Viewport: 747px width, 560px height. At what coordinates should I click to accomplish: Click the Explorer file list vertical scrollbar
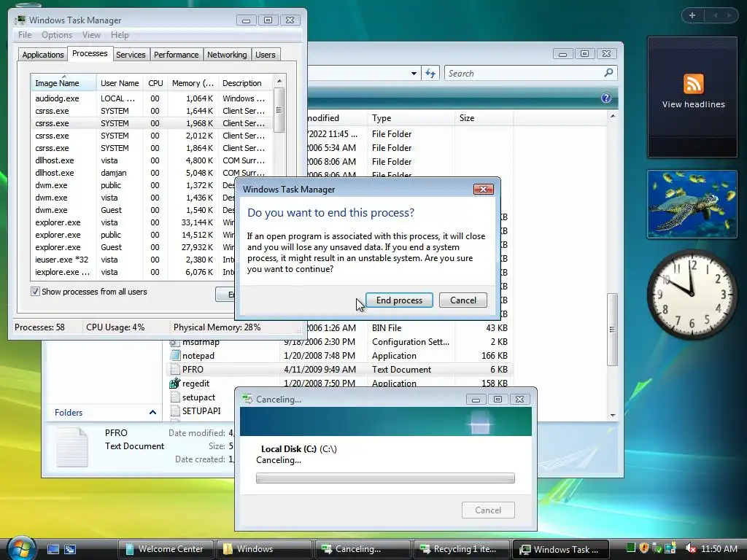[613, 329]
